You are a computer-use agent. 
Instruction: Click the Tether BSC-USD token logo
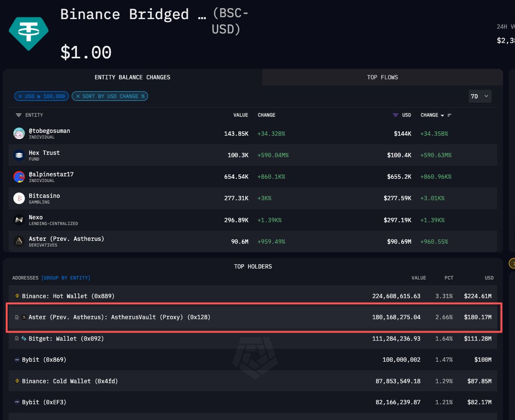(x=29, y=33)
